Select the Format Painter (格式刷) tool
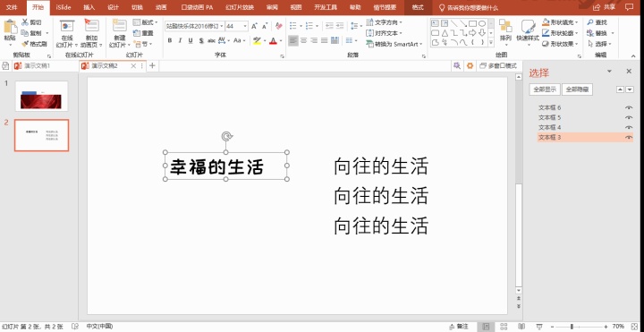644x332 pixels. point(34,44)
